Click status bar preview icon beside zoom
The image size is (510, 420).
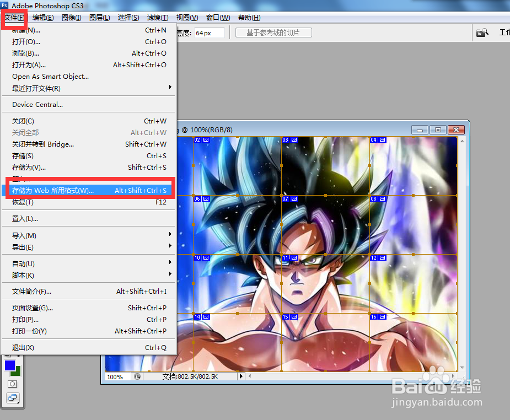138,377
